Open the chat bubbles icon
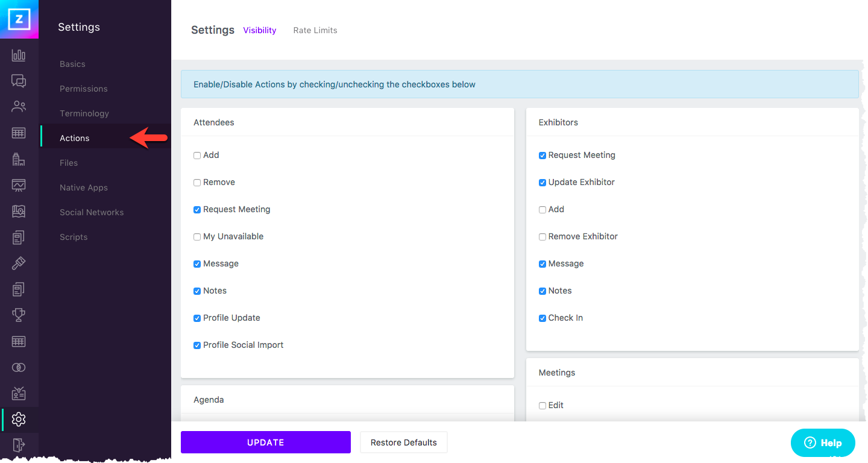The width and height of the screenshot is (868, 463). pyautogui.click(x=19, y=81)
